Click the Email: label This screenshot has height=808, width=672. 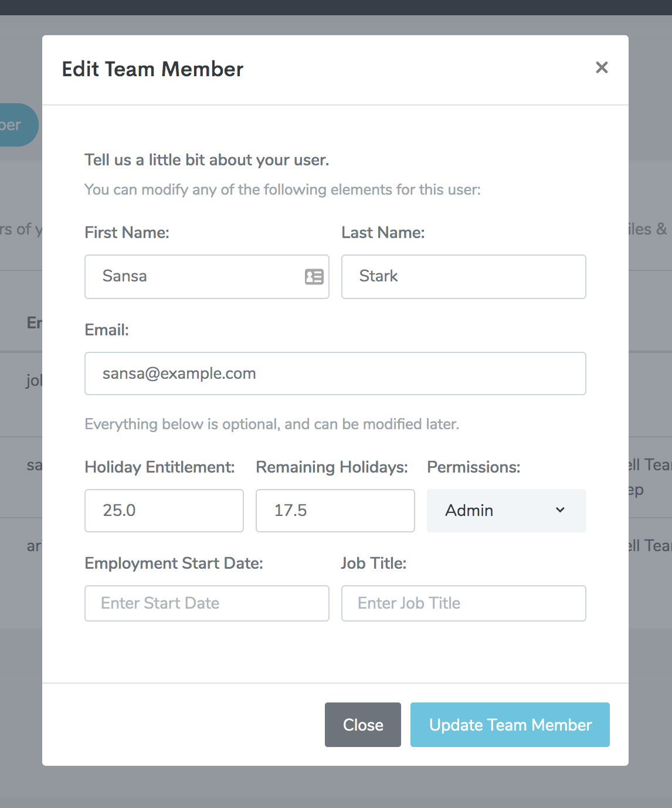107,330
